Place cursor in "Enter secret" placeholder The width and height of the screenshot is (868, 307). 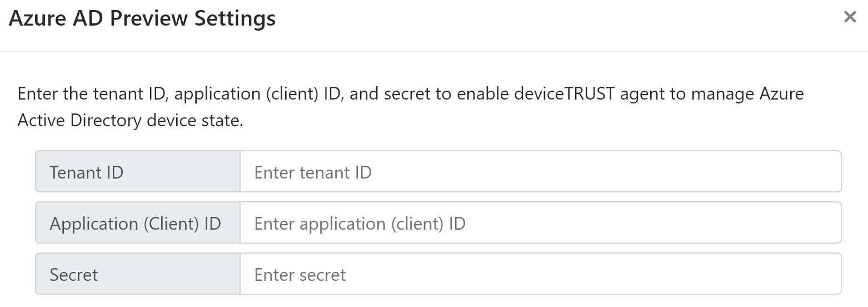click(x=300, y=275)
